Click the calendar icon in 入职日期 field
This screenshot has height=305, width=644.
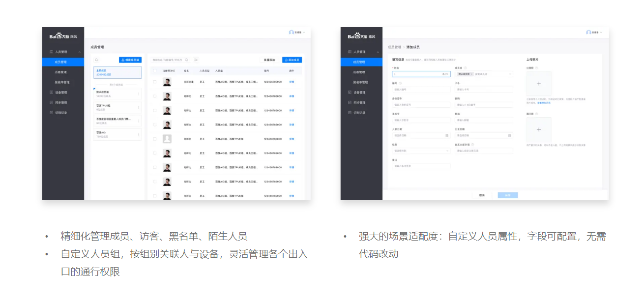click(447, 135)
